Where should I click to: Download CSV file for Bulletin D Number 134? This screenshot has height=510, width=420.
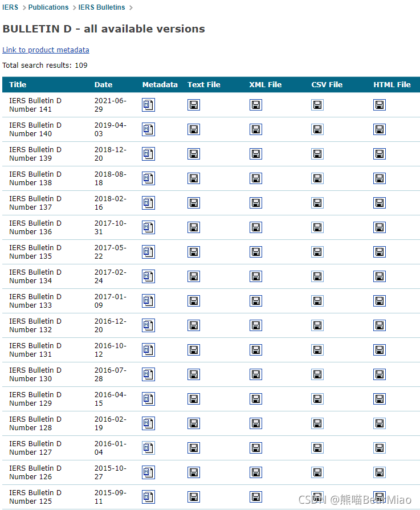click(317, 276)
